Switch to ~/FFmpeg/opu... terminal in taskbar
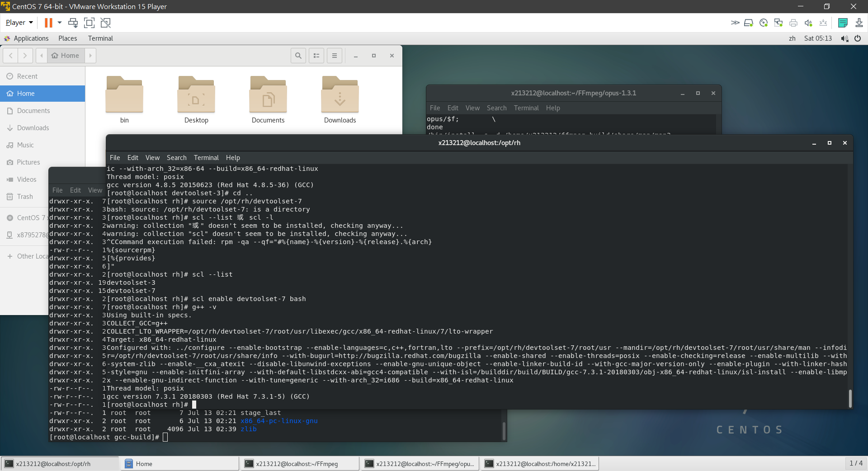The height and width of the screenshot is (471, 868). [x=420, y=464]
